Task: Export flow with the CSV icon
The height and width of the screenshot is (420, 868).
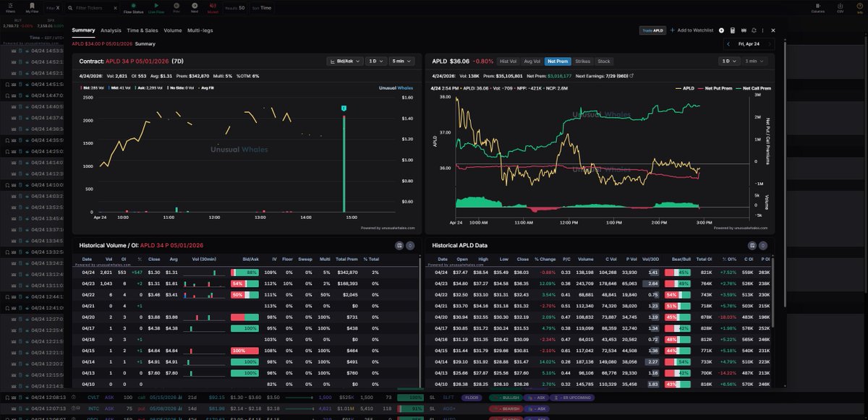Action: [x=840, y=8]
